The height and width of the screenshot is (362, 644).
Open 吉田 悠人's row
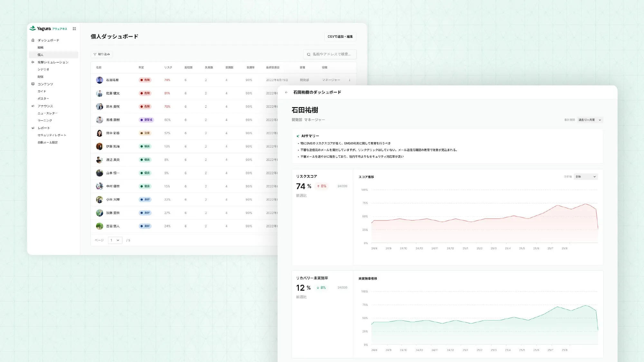coord(184,226)
